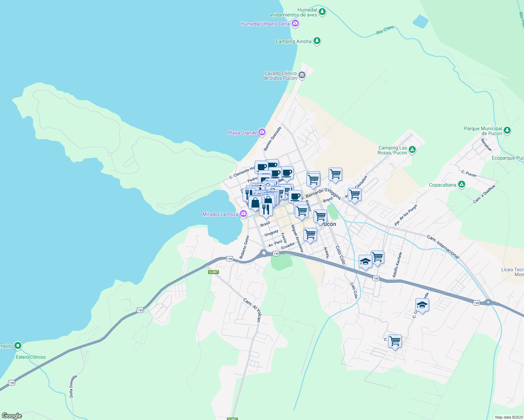Select the Camping Ainoha tent marker
The height and width of the screenshot is (420, 524).
(317, 41)
